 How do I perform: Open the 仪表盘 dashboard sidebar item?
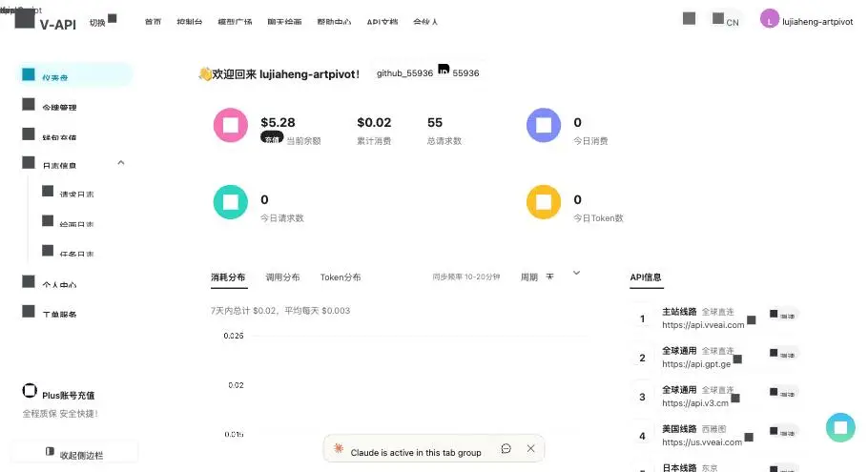72,76
